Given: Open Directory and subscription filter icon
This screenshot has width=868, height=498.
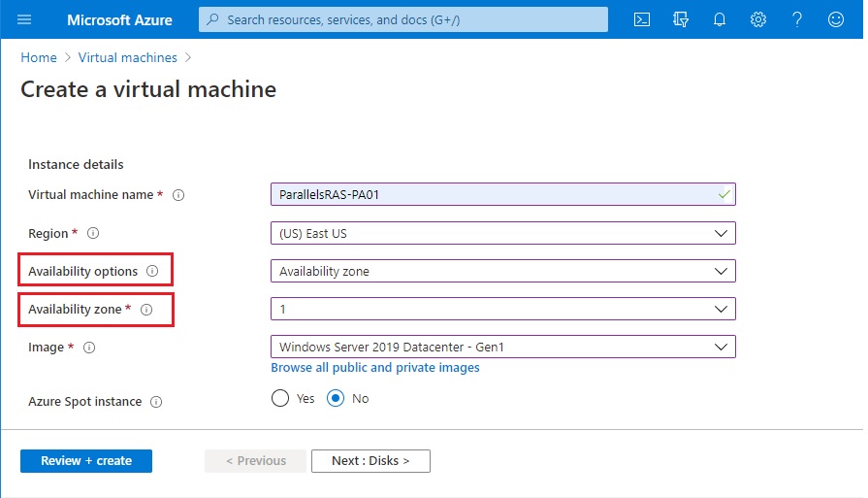Looking at the screenshot, I should 681,20.
